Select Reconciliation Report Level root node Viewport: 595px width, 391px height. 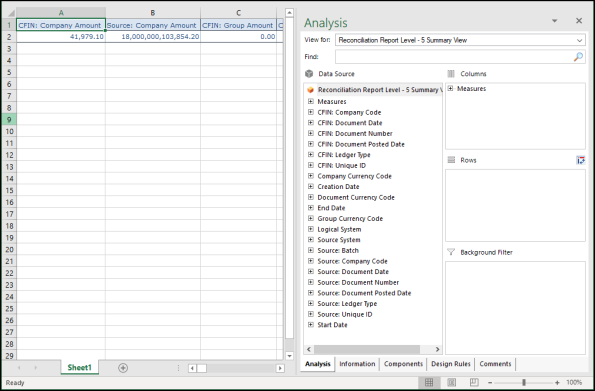click(379, 90)
